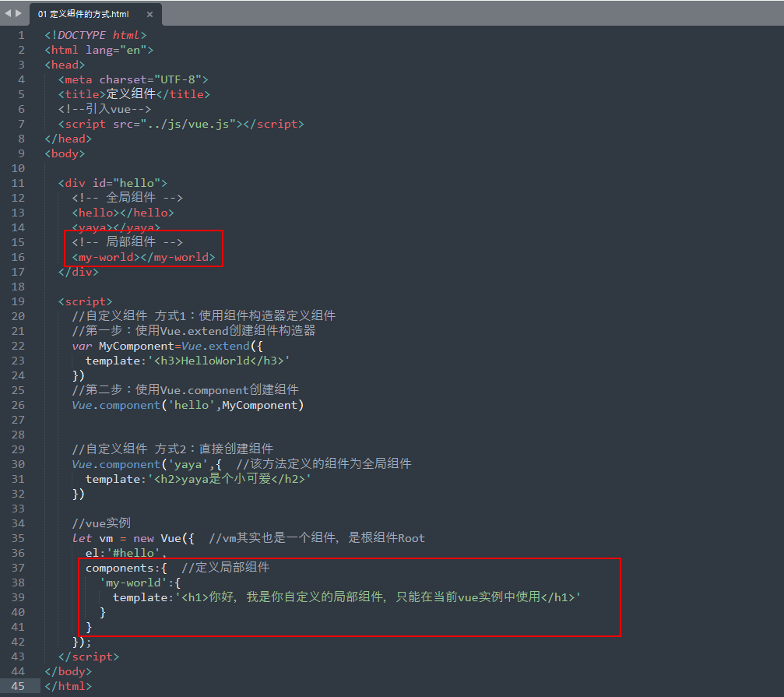This screenshot has height=697, width=784.
Task: Click the closing </script> tag on line 43
Action: click(89, 657)
